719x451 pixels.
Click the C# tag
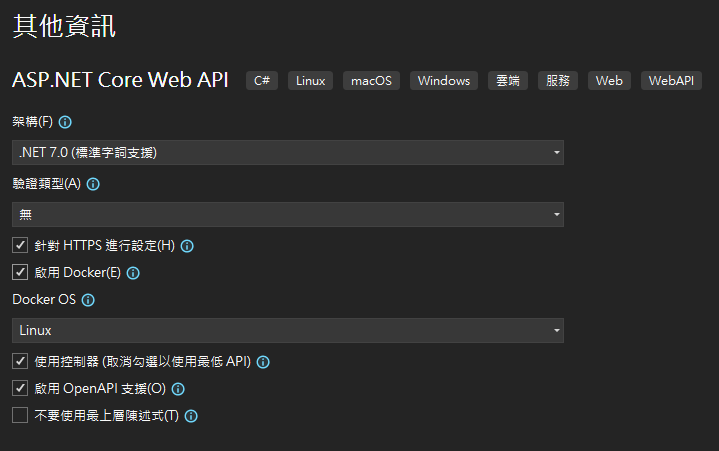click(x=262, y=81)
